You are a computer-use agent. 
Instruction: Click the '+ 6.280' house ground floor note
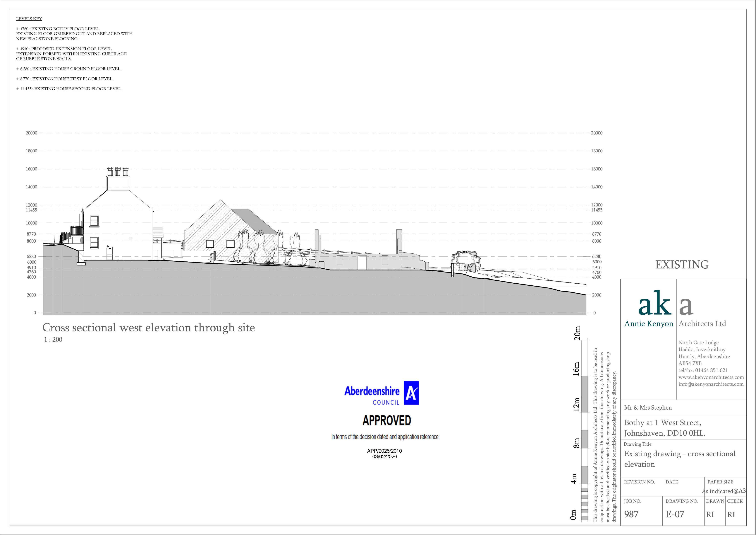68,69
